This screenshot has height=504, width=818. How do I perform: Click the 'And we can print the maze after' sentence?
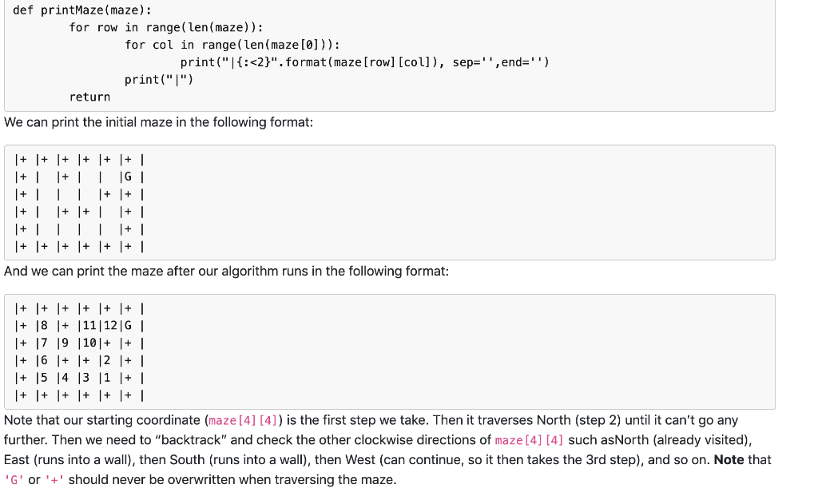tap(226, 272)
